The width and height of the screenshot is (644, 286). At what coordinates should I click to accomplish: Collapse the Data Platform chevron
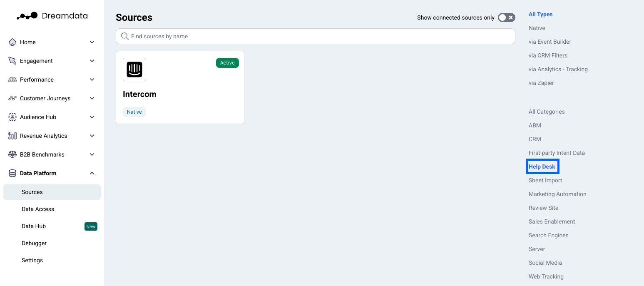92,173
